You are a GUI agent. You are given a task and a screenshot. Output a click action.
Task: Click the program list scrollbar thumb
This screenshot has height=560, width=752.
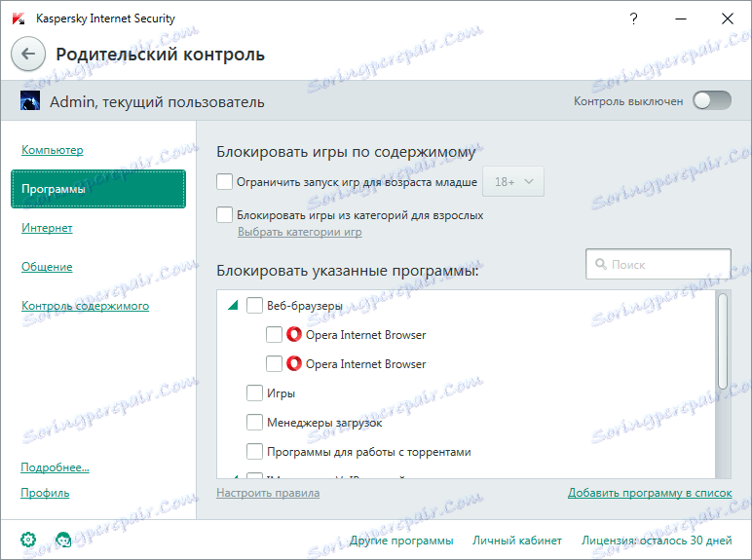tap(723, 342)
